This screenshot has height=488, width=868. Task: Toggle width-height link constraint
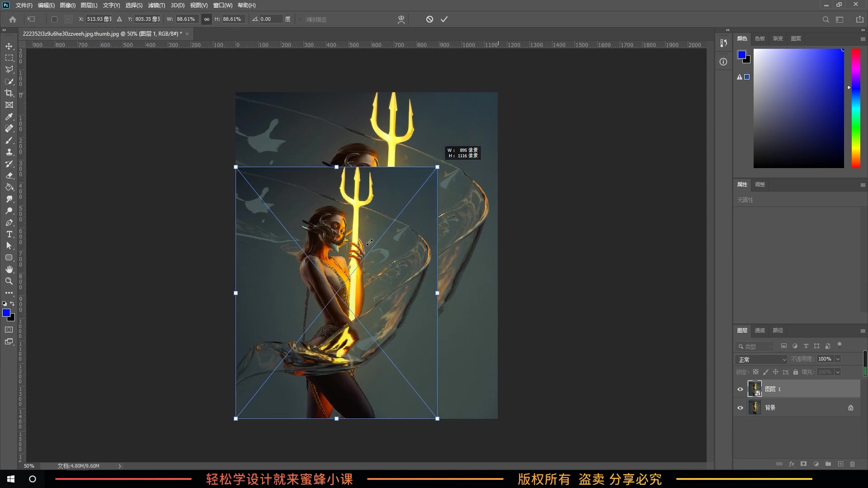point(207,19)
